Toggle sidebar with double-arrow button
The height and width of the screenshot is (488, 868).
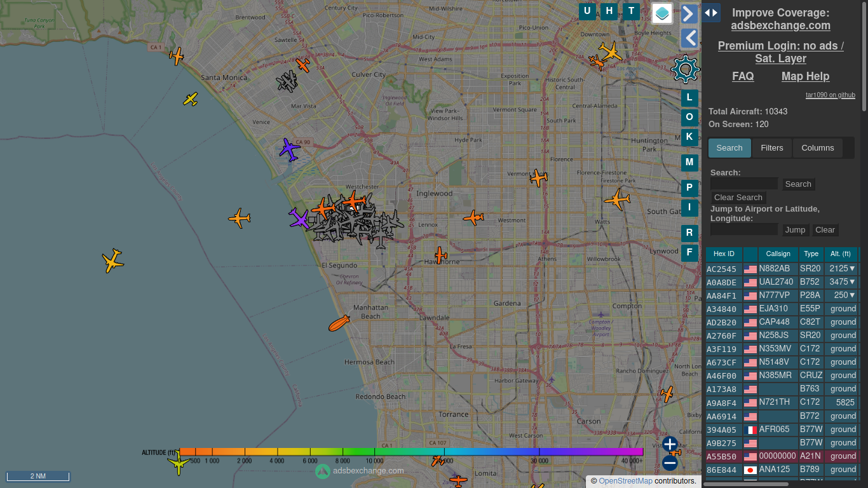coord(711,13)
